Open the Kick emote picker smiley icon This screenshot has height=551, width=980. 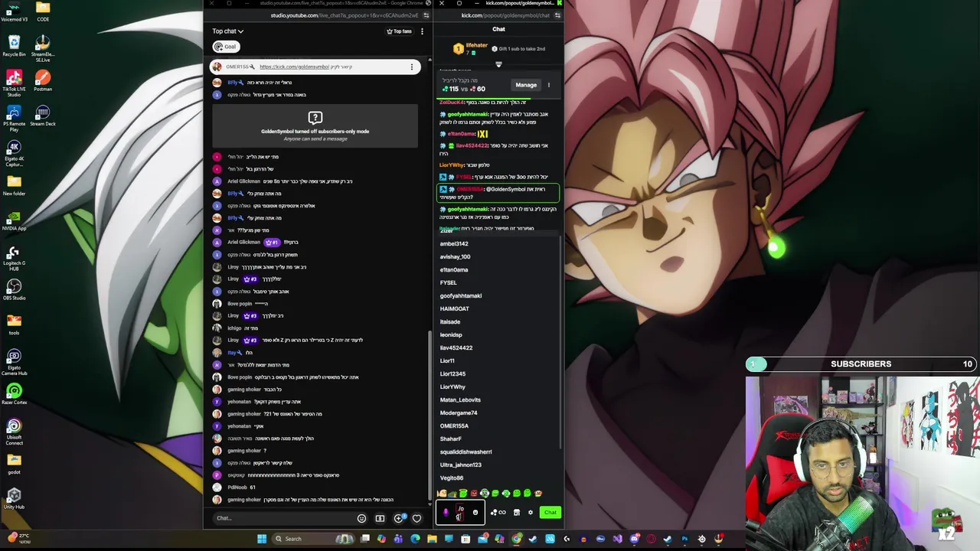[475, 513]
